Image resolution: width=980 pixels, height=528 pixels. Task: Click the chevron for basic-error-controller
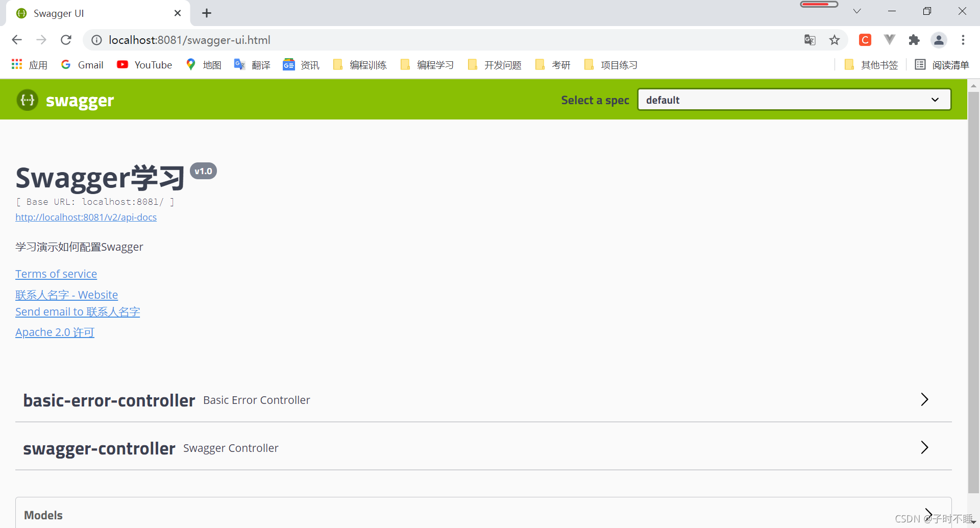924,399
